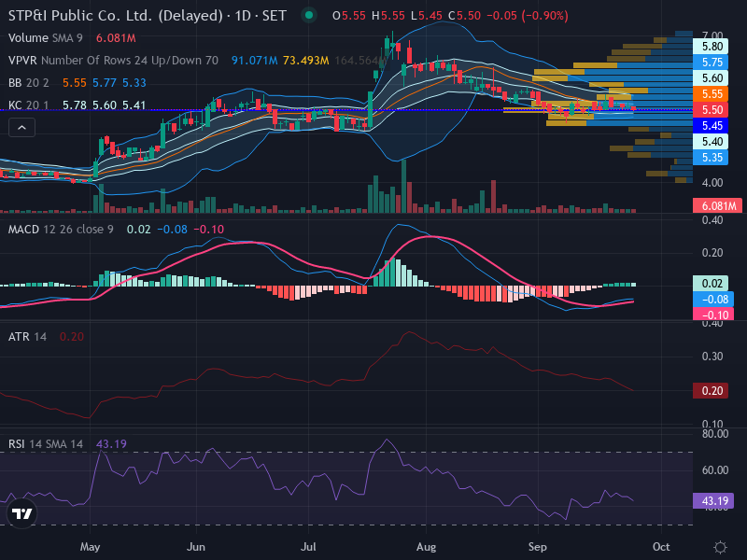This screenshot has height=560, width=747.
Task: Click the VPVR up volume 91.071M value
Action: coord(254,61)
